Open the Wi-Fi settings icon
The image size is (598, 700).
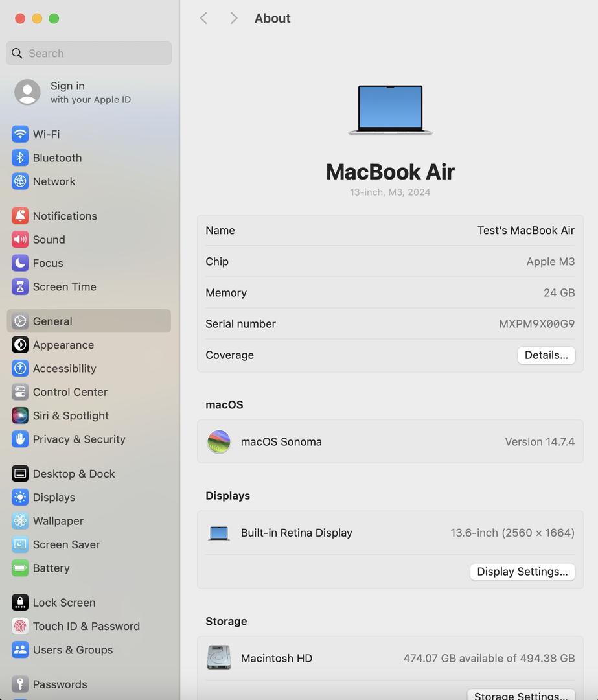pos(20,134)
